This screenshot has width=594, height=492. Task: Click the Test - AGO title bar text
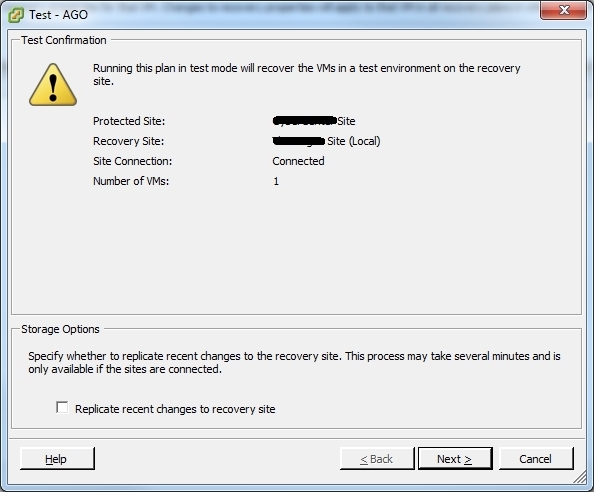[58, 15]
